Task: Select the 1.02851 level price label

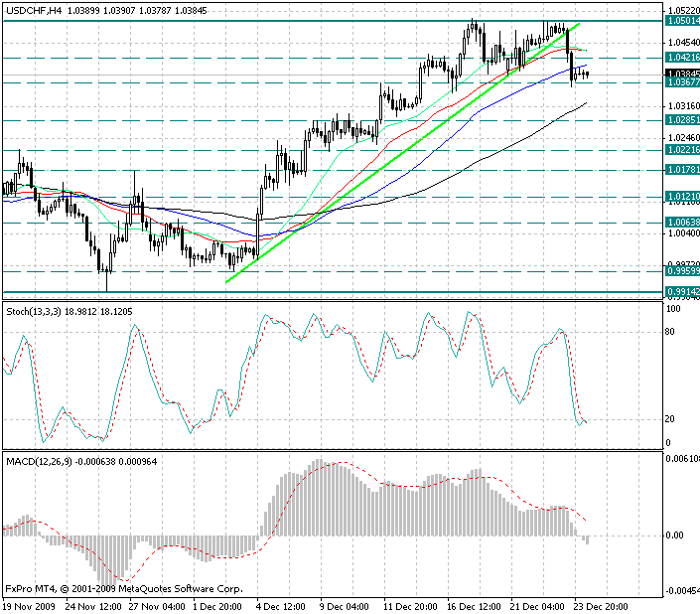Action: (x=682, y=119)
